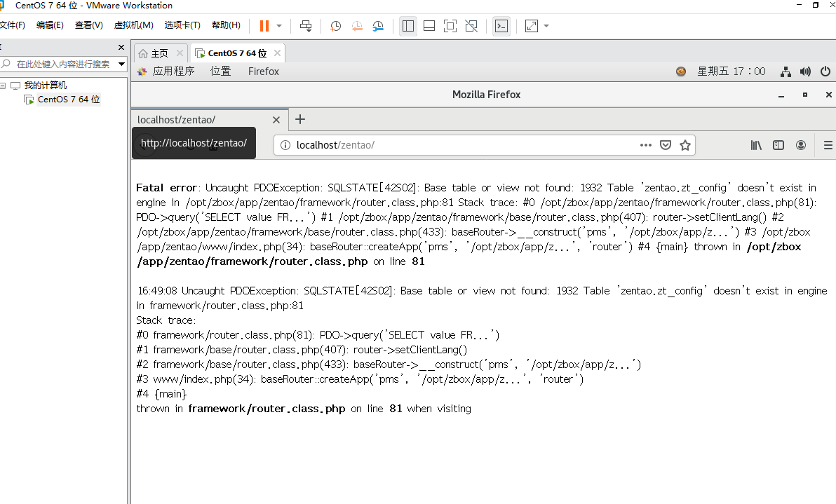This screenshot has height=504, width=836.
Task: Open a new Firefox tab
Action: coord(300,119)
